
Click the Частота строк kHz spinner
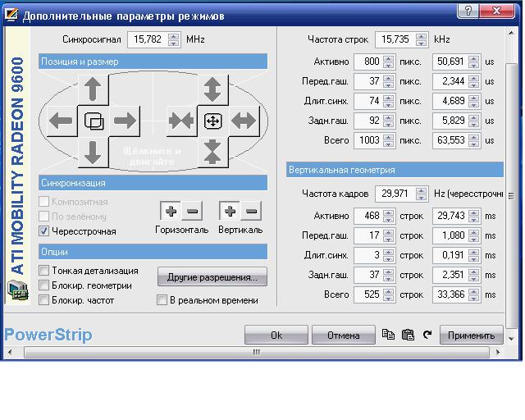pos(421,39)
